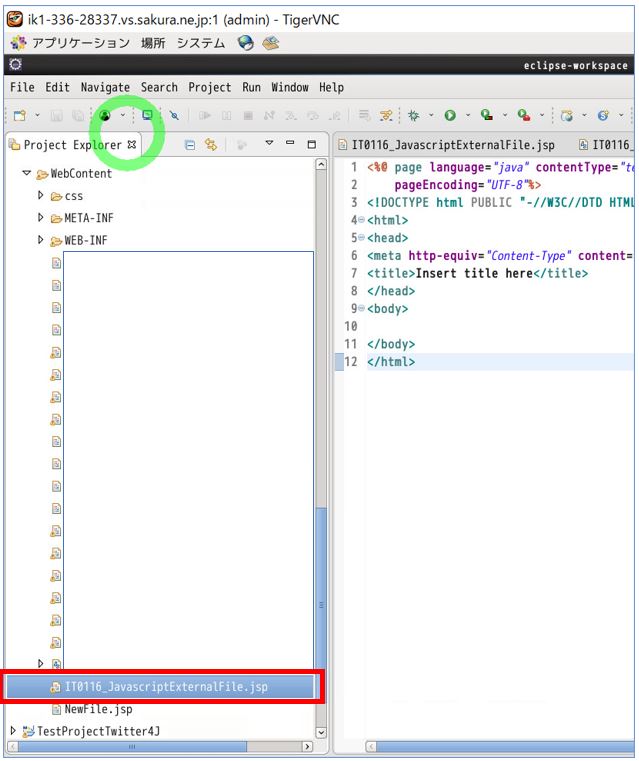Click the editor horizontal scrollbar left arrow

(371, 746)
